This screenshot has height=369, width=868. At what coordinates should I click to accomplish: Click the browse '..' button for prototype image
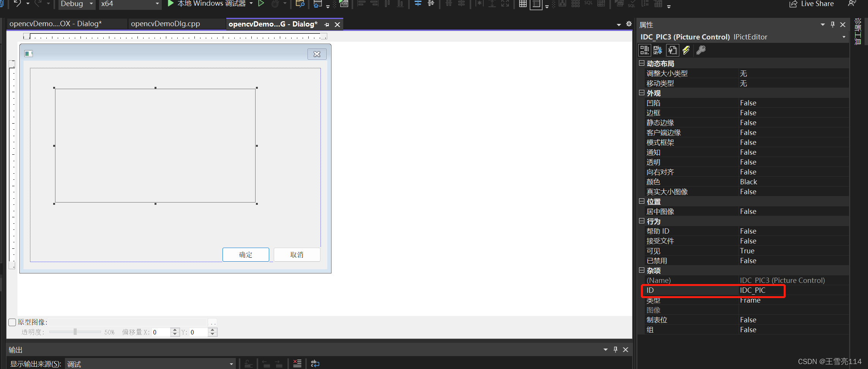coord(213,322)
